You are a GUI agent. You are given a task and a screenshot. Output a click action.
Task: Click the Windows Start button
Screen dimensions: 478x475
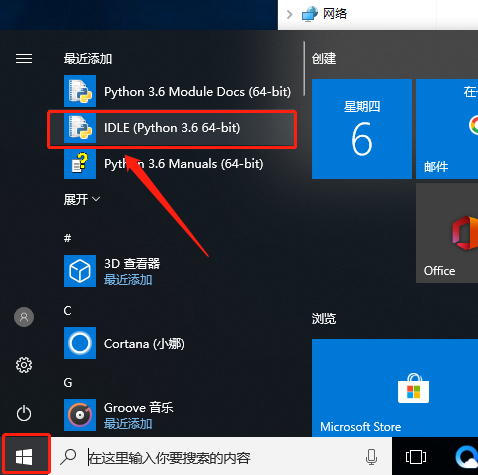tap(24, 457)
